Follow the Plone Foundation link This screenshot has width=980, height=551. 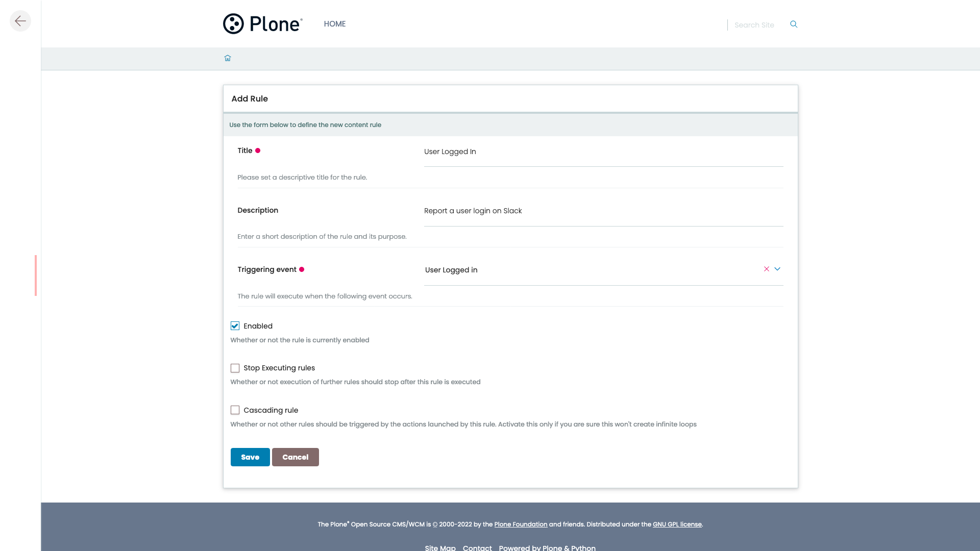pyautogui.click(x=521, y=524)
